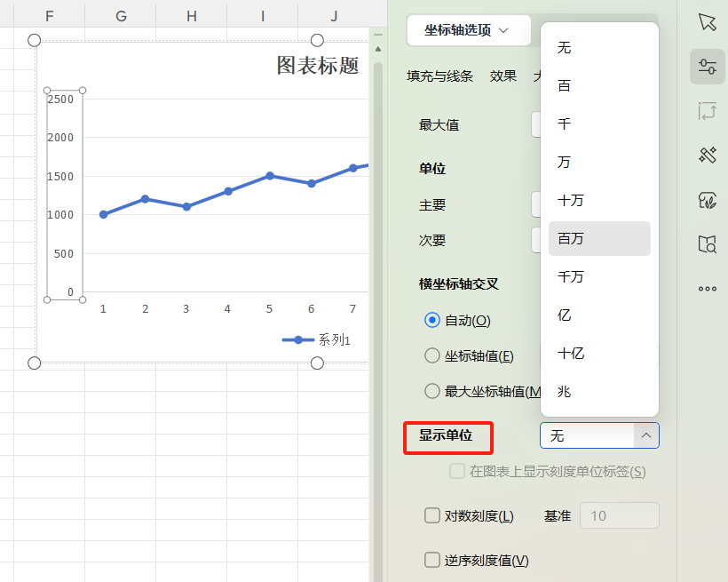Screen dimensions: 728x582
Task: Choose 无 at top of units list
Action: point(564,47)
